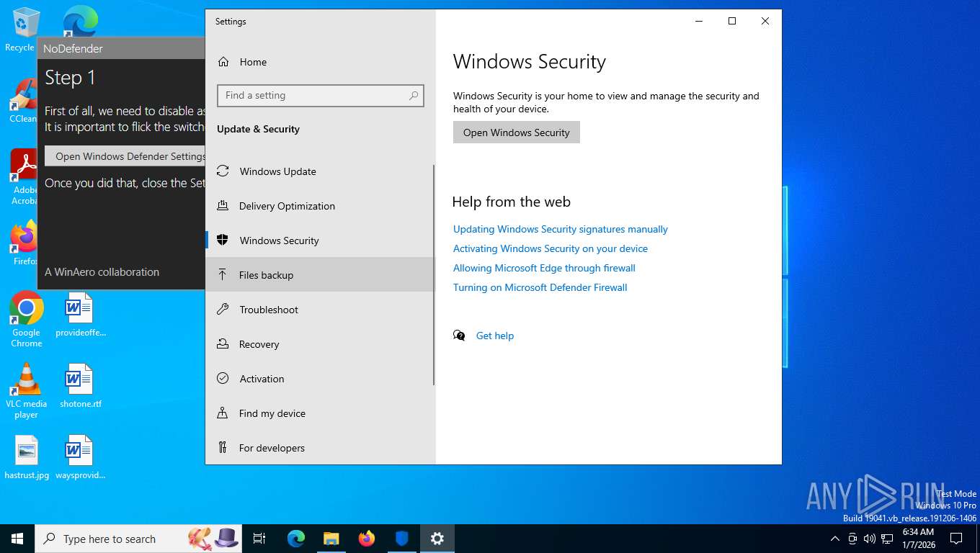Click the volume speaker tray icon

point(869,539)
